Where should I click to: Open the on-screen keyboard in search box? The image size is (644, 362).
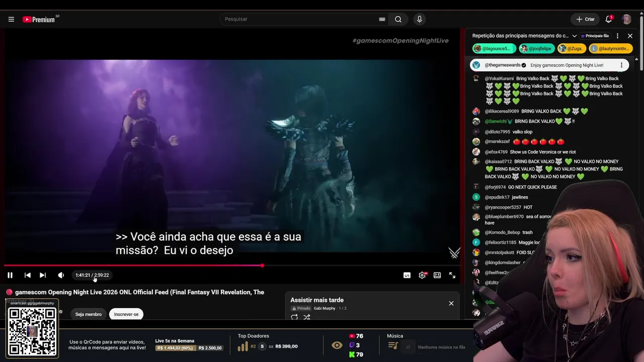tap(382, 19)
